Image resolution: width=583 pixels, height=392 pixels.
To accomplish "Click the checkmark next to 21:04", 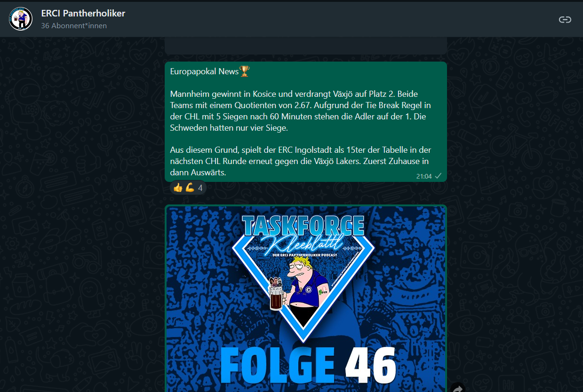I will [x=438, y=176].
